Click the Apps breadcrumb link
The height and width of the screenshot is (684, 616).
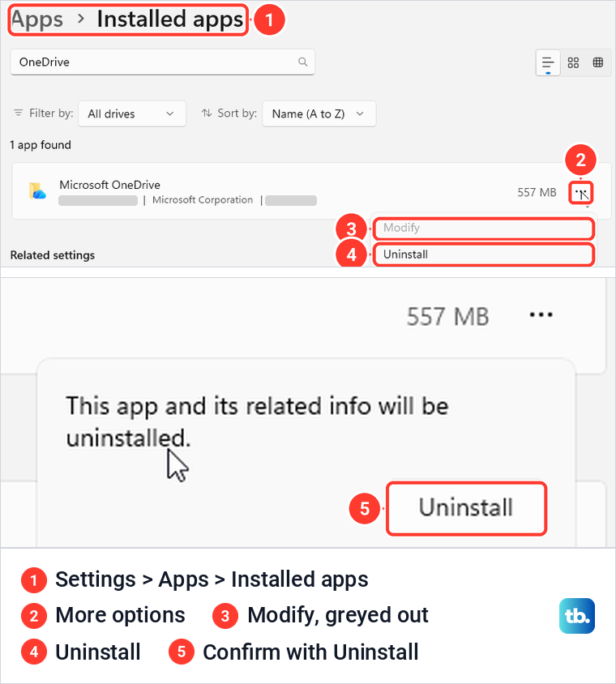coord(37,19)
